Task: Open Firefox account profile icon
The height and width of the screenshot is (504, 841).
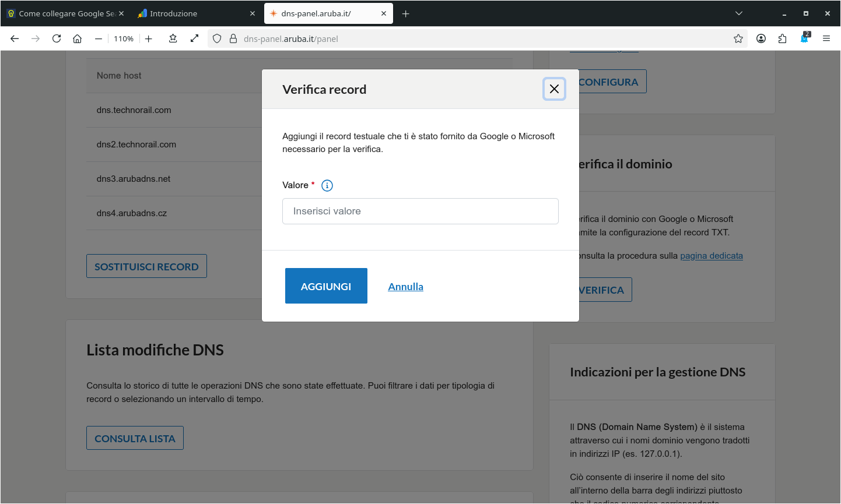Action: pos(761,39)
